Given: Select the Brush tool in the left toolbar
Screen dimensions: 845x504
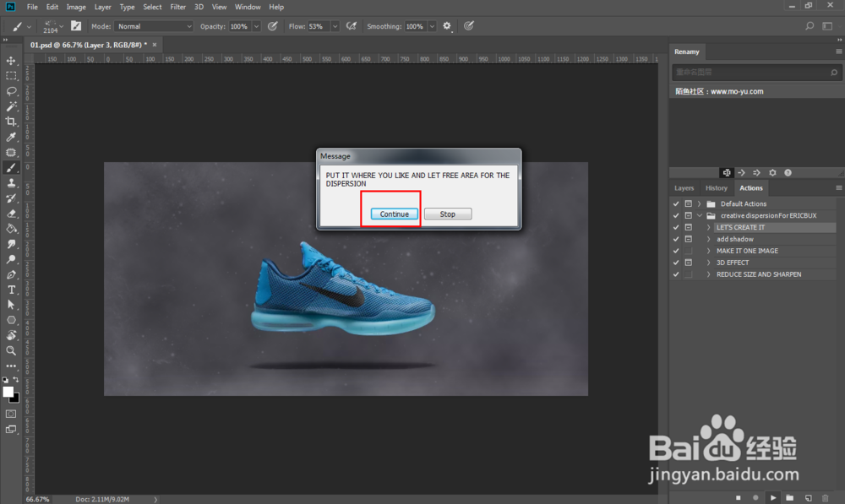Looking at the screenshot, I should (11, 168).
